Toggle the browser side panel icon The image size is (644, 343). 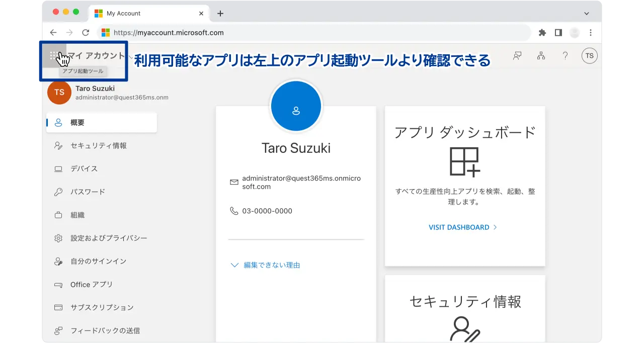(x=558, y=33)
